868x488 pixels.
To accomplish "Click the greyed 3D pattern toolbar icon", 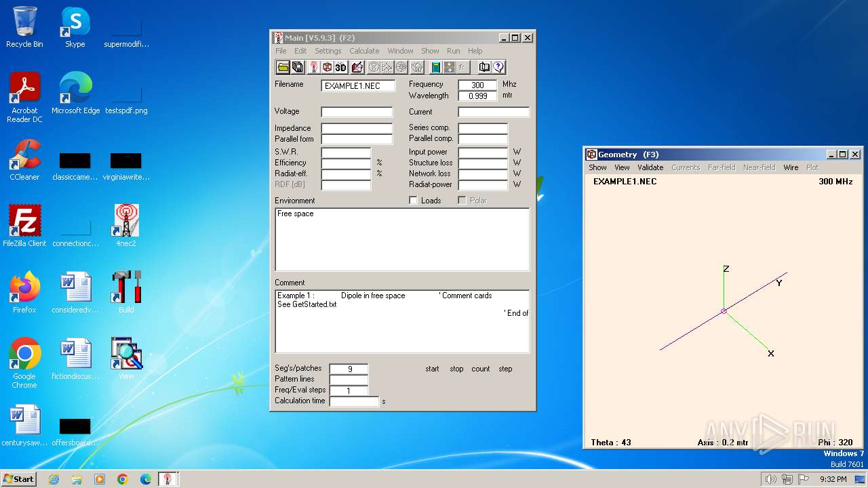I will point(417,67).
